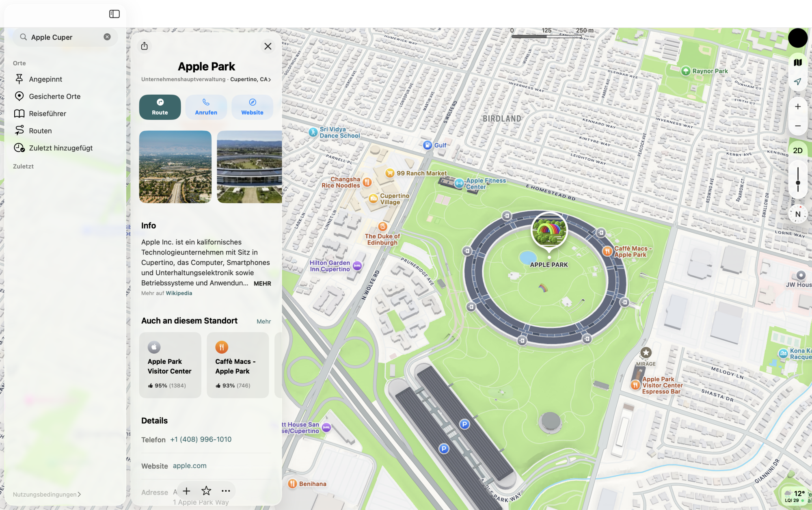Image resolution: width=812 pixels, height=510 pixels.
Task: Open the more options ellipsis menu
Action: pyautogui.click(x=226, y=491)
